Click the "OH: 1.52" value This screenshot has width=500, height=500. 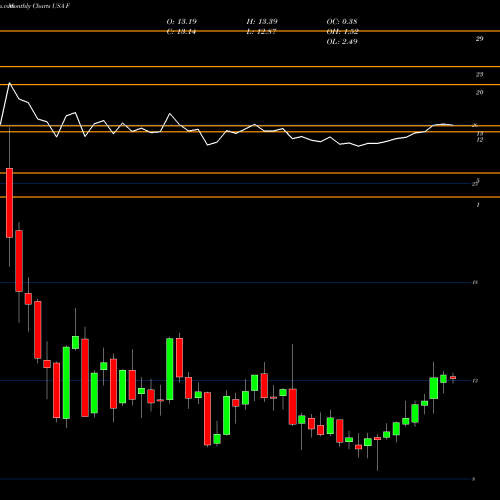pos(342,32)
